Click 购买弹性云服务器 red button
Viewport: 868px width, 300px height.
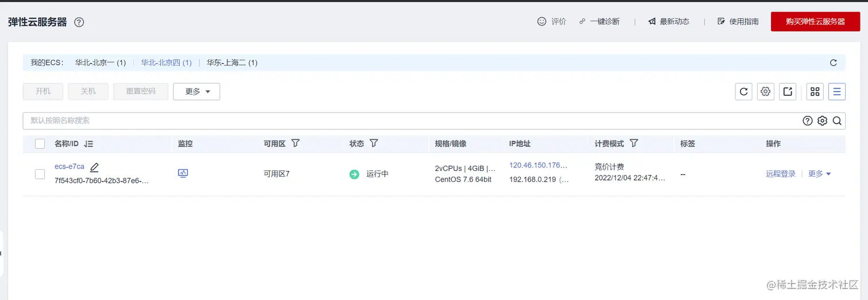point(815,21)
